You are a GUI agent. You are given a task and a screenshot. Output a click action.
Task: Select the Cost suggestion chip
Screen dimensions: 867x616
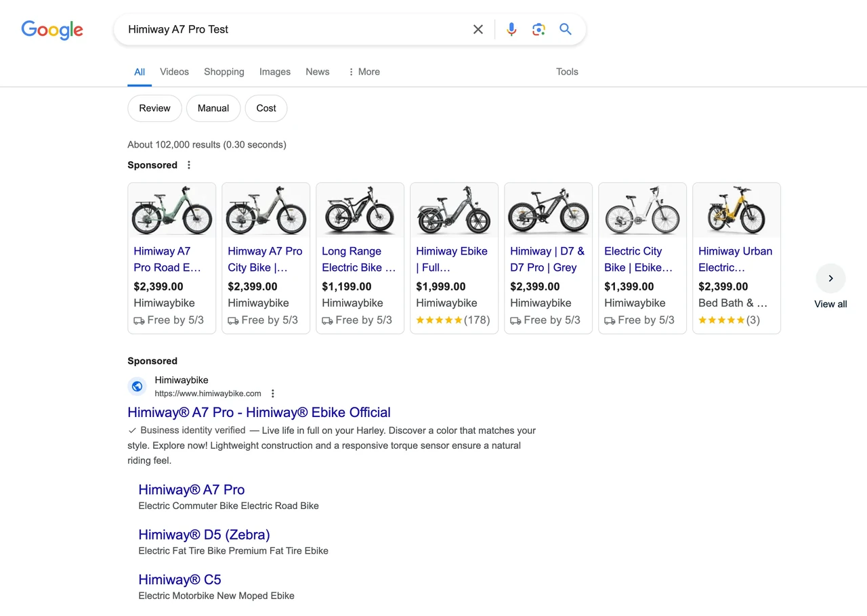tap(266, 108)
